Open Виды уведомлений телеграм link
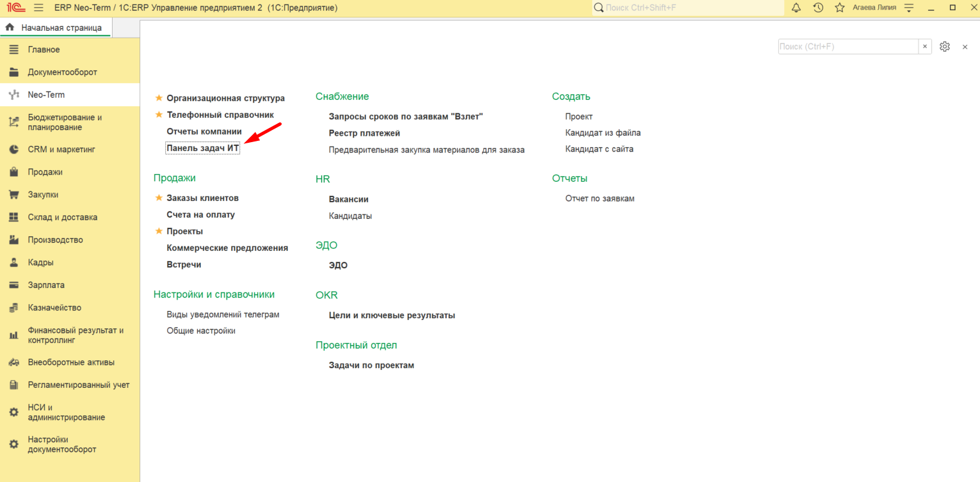Viewport: 980px width, 482px height. 223,314
